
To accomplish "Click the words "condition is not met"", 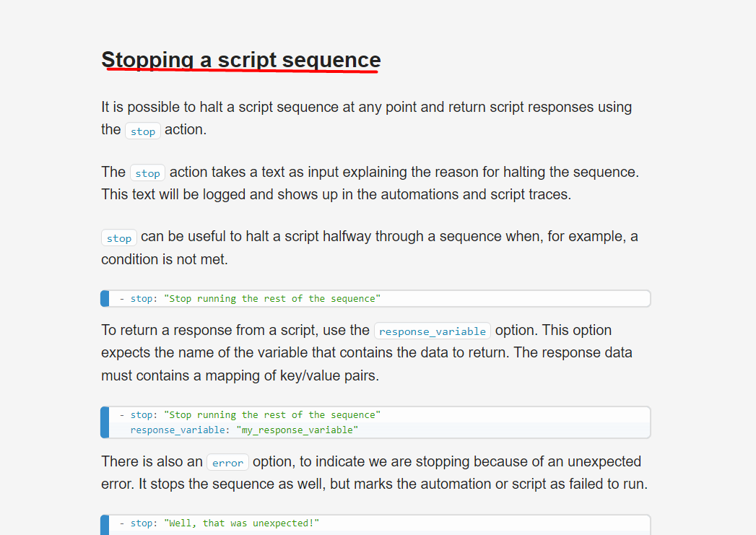I will click(x=165, y=259).
